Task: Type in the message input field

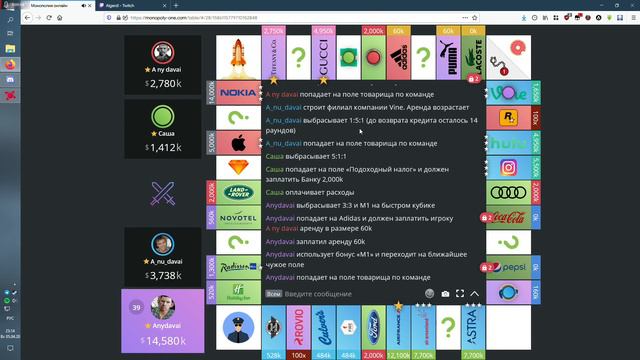Action: coord(353,294)
